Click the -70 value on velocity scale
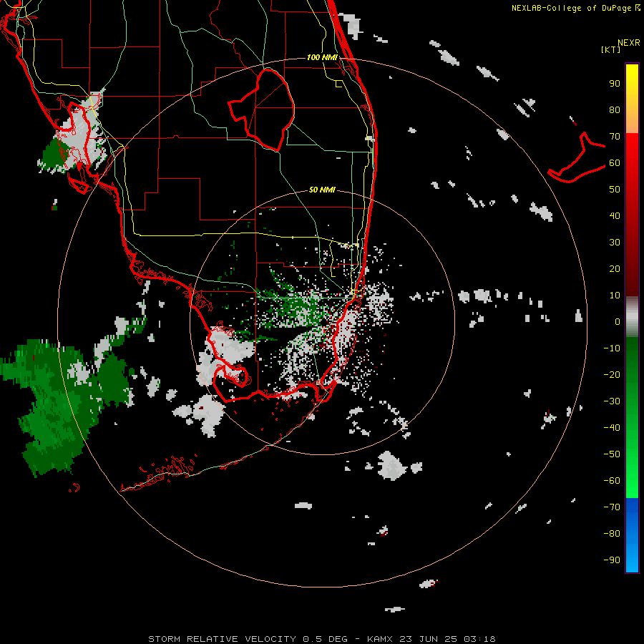Image resolution: width=644 pixels, height=644 pixels. pyautogui.click(x=612, y=507)
